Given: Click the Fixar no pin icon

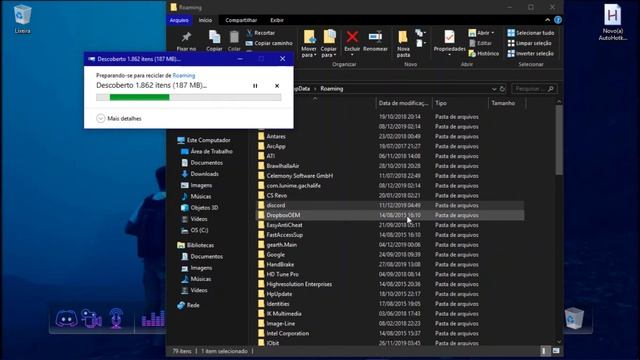Looking at the screenshot, I should [x=186, y=38].
